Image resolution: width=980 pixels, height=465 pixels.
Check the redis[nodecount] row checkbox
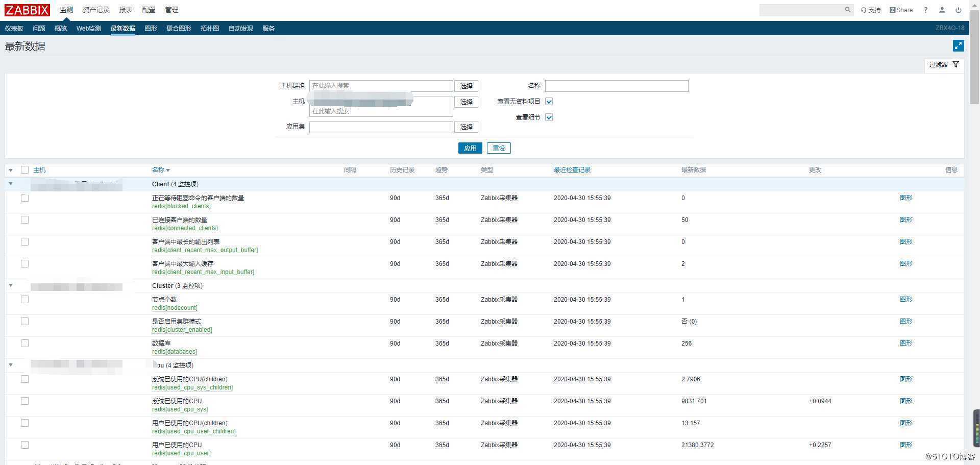coord(24,300)
